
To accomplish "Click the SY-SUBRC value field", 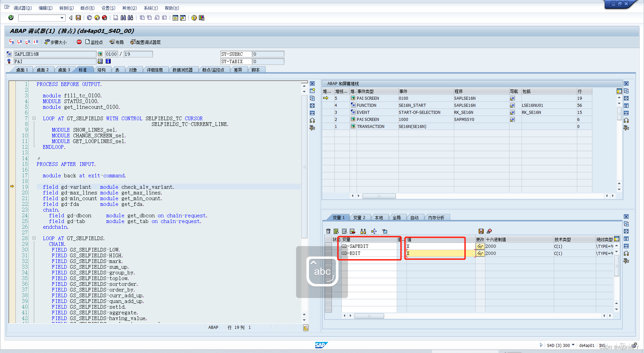I will [x=268, y=54].
